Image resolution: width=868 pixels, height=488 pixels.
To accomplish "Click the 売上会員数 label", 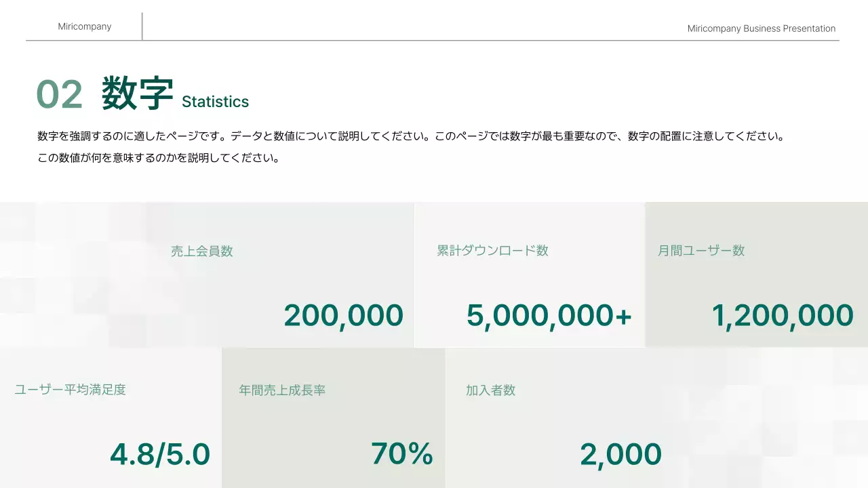I will click(x=201, y=251).
